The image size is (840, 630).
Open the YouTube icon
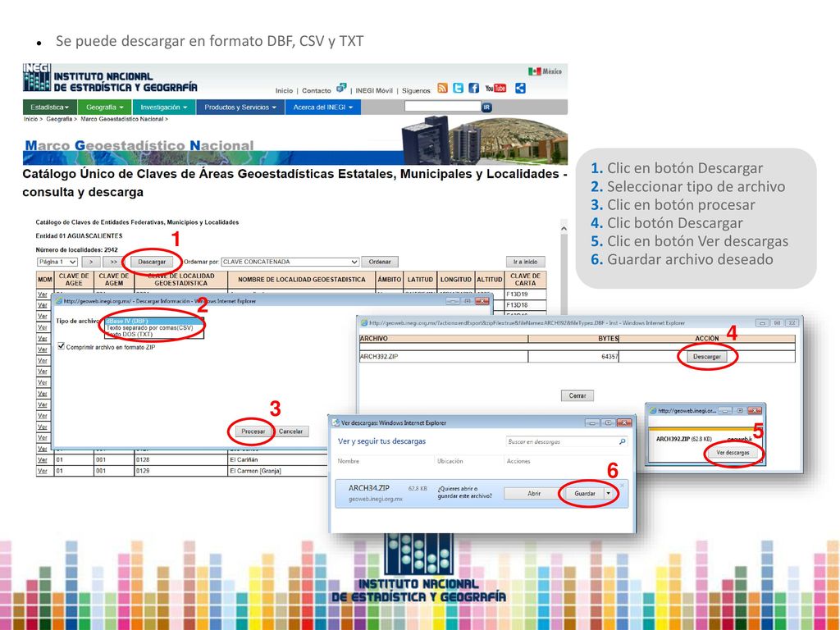tap(495, 89)
